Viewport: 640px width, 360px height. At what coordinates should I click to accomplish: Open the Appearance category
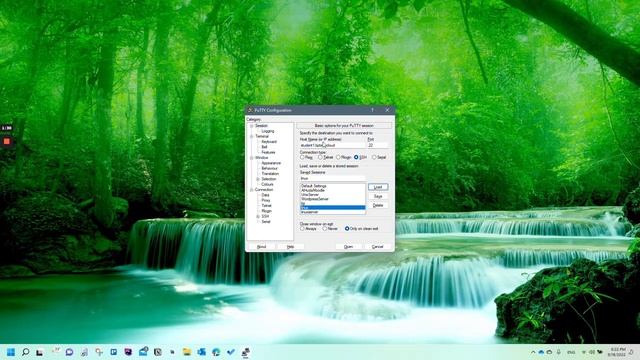click(271, 163)
